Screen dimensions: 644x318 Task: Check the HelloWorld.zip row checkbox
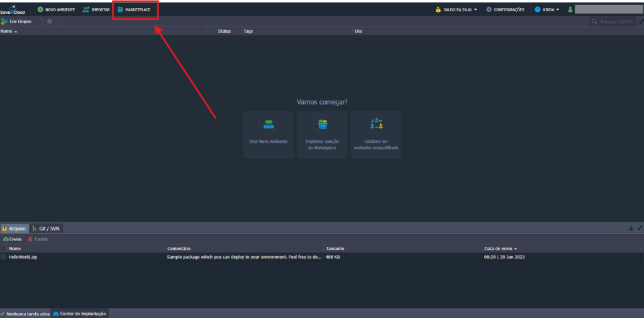pyautogui.click(x=3, y=257)
